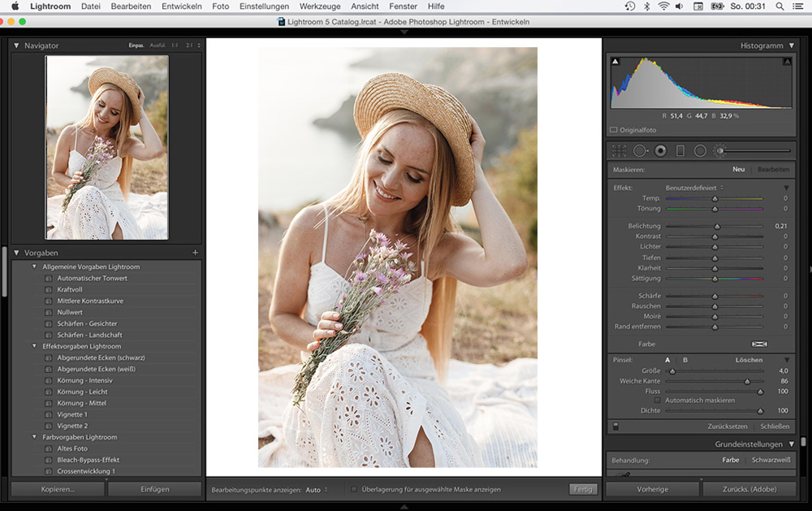Collapse Allgemeine Vorgaben Lightroom folder
The image size is (812, 511).
pos(34,267)
